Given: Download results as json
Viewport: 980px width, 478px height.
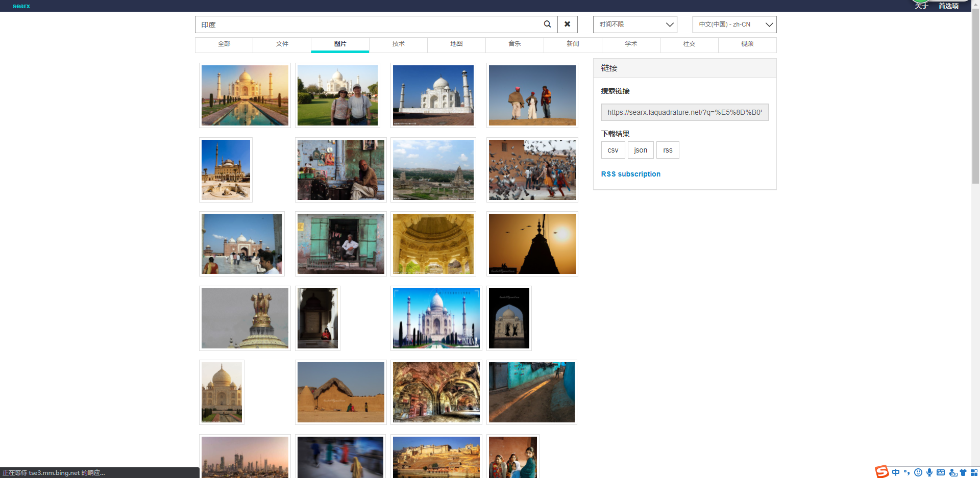Looking at the screenshot, I should pos(641,150).
